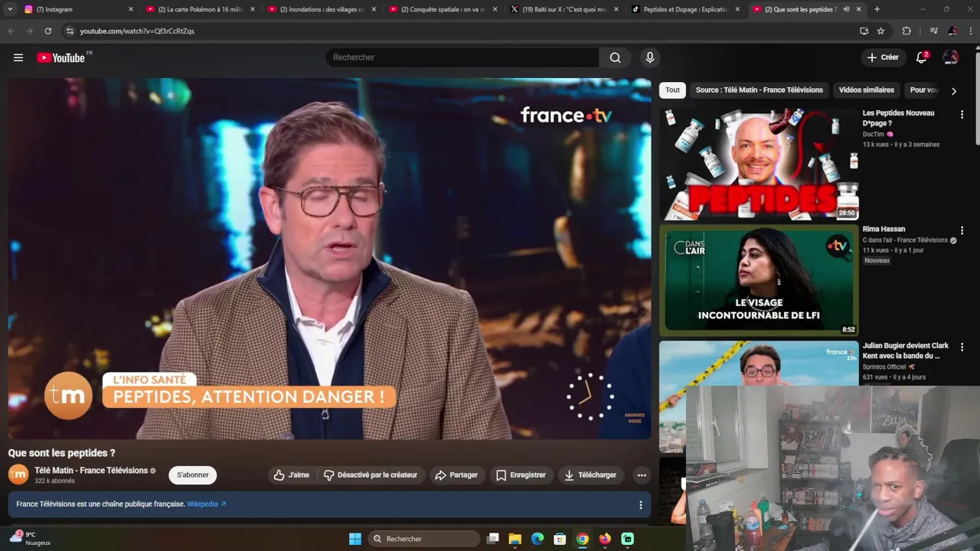This screenshot has width=980, height=551.
Task: Launch Microsoft Edge from the taskbar
Action: [537, 539]
